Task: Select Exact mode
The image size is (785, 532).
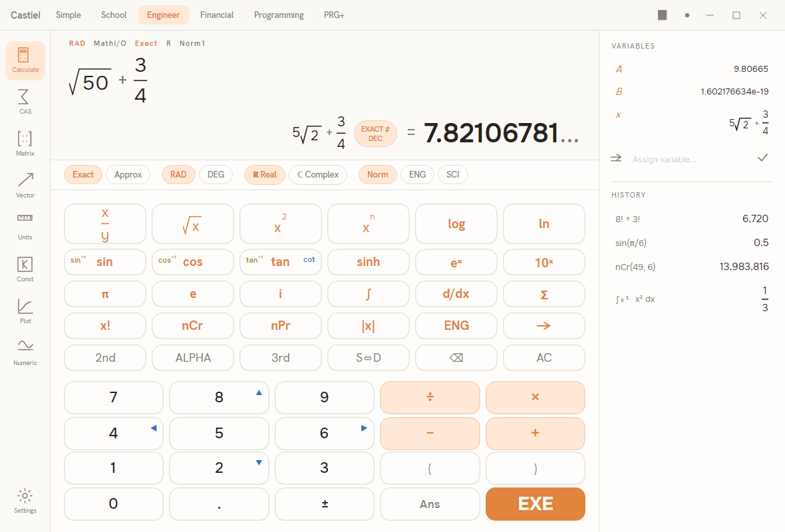Action: [x=83, y=175]
